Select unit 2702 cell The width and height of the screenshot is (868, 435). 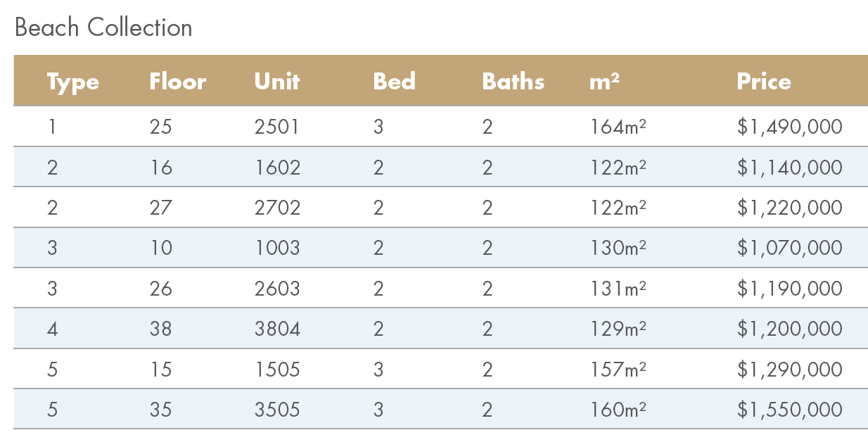tap(277, 208)
